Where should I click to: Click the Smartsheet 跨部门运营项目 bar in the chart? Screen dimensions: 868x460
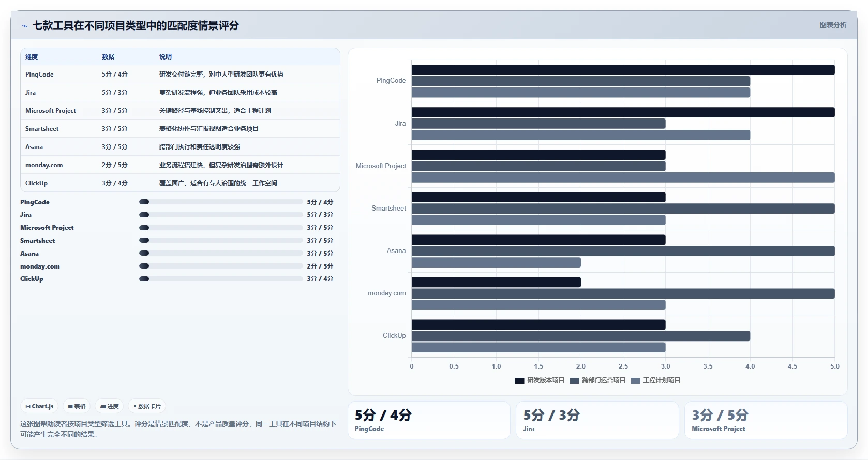[623, 209]
